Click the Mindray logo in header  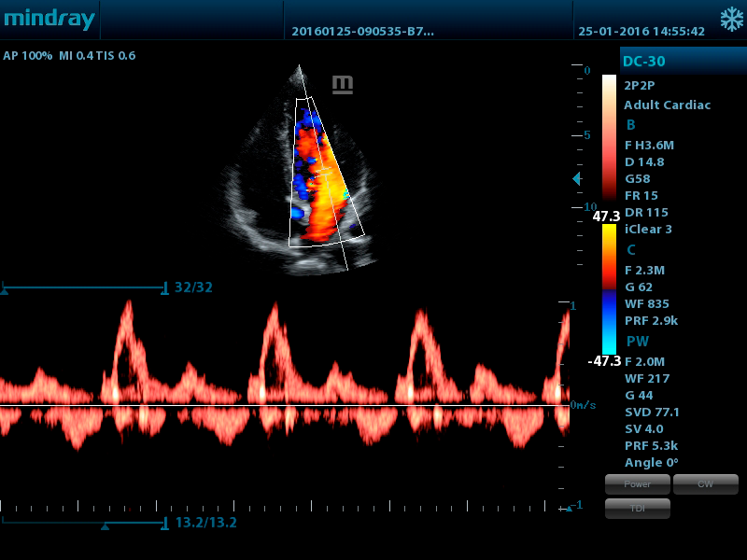coord(49,20)
